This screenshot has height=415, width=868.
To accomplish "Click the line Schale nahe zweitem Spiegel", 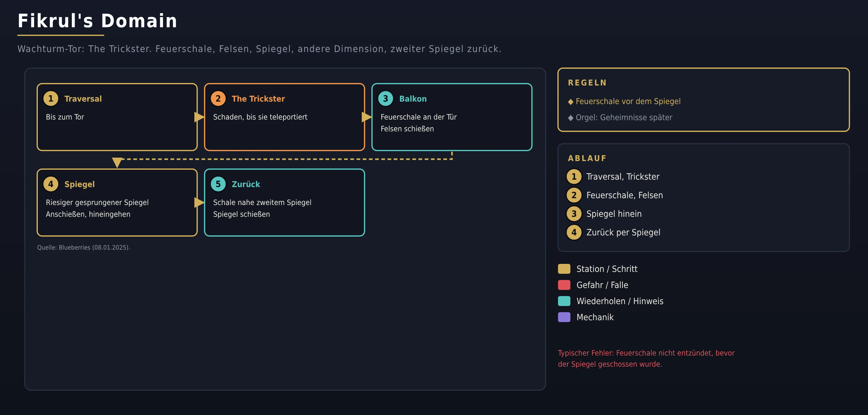I will click(262, 202).
